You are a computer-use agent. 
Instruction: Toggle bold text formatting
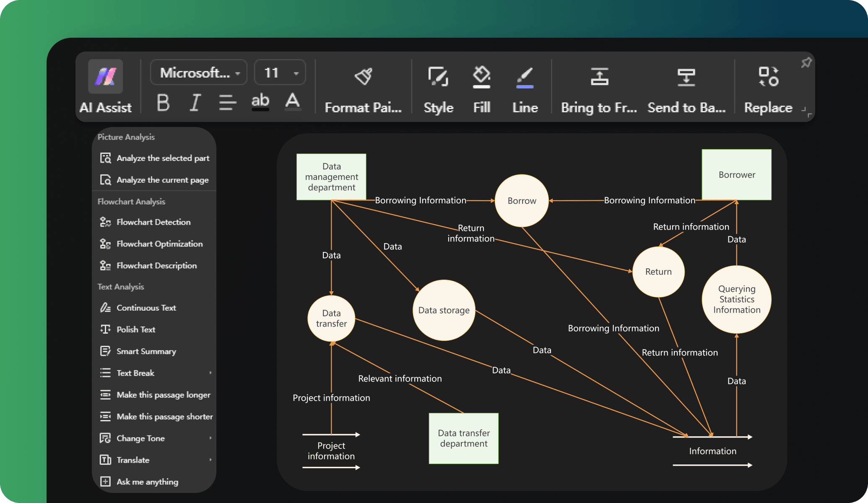(163, 102)
